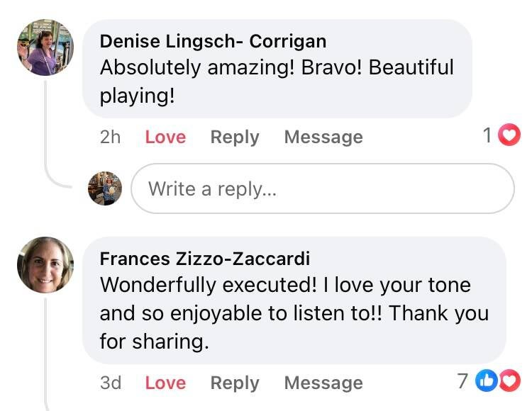The height and width of the screenshot is (411, 532).
Task: Open Frances Zizzo-Zaccardi's profile picture
Action: [45, 265]
